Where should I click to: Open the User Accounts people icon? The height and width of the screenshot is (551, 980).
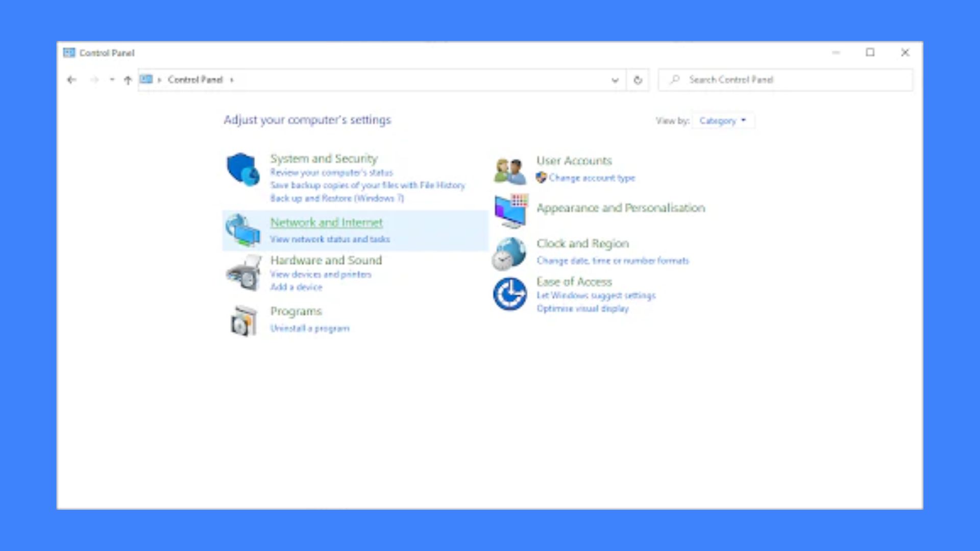coord(509,171)
